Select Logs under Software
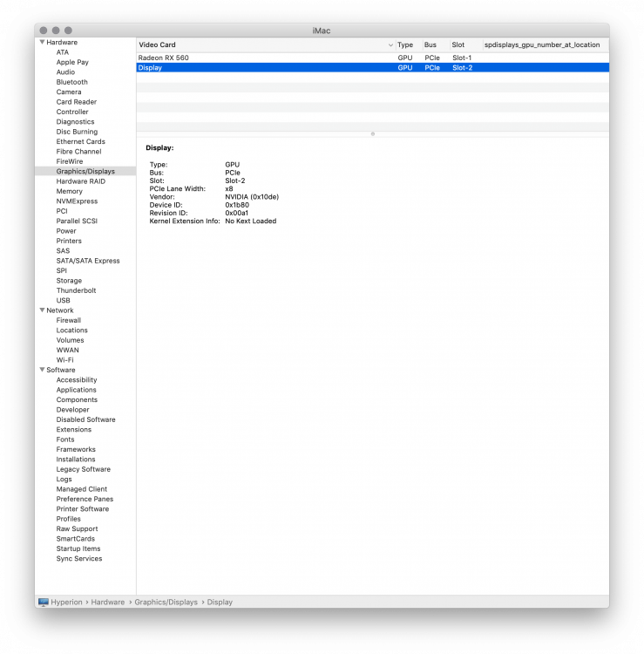The height and width of the screenshot is (654, 644). pyautogui.click(x=64, y=480)
